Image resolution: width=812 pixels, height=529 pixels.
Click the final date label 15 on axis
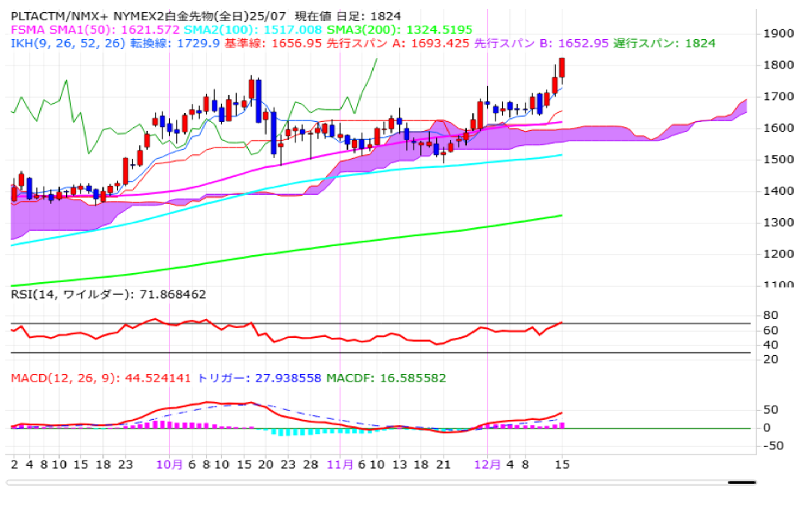(562, 465)
